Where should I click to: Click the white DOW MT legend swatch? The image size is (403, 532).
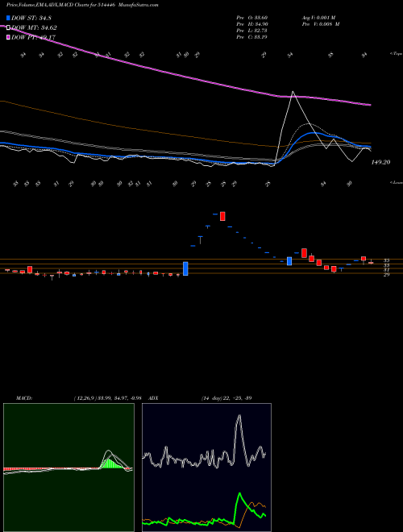point(9,28)
